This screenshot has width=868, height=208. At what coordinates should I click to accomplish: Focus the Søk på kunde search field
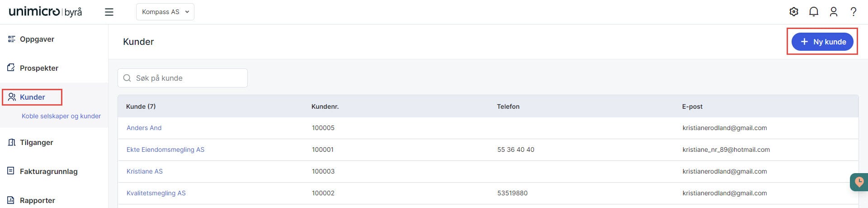coord(190,78)
